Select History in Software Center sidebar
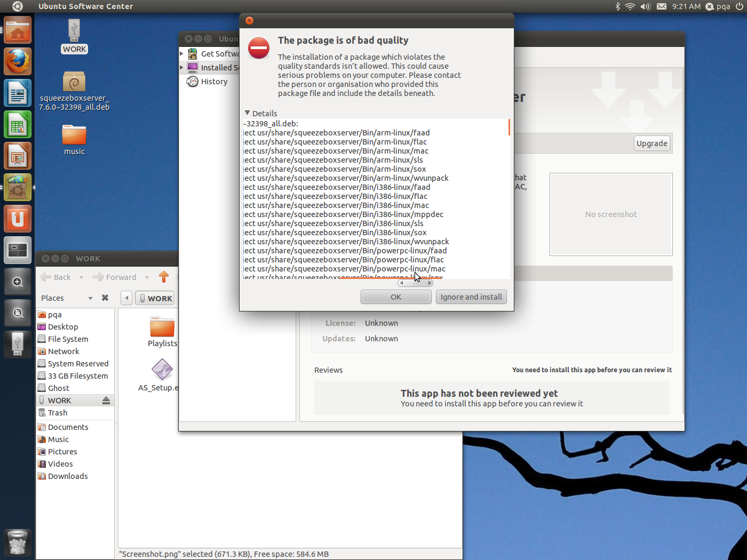This screenshot has height=560, width=747. pos(214,82)
